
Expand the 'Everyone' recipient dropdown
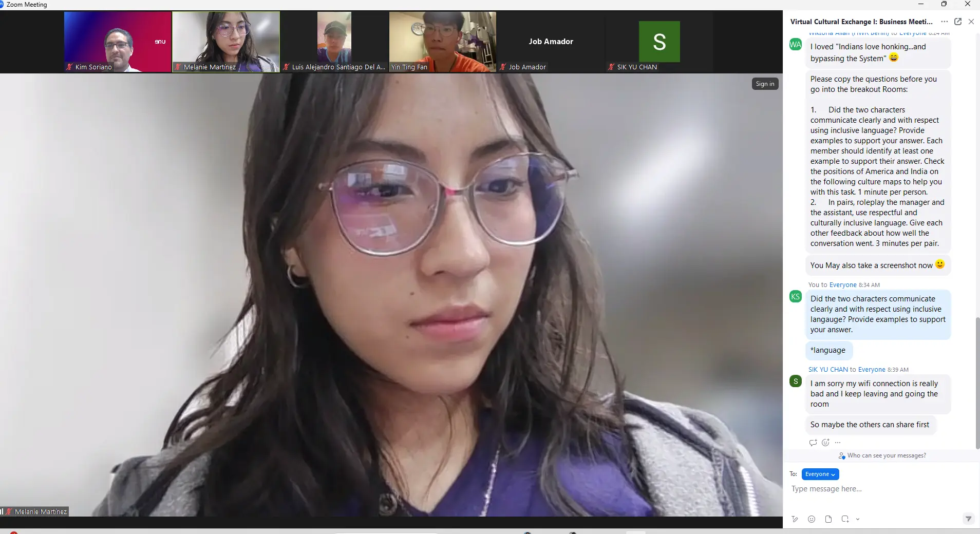coord(820,474)
